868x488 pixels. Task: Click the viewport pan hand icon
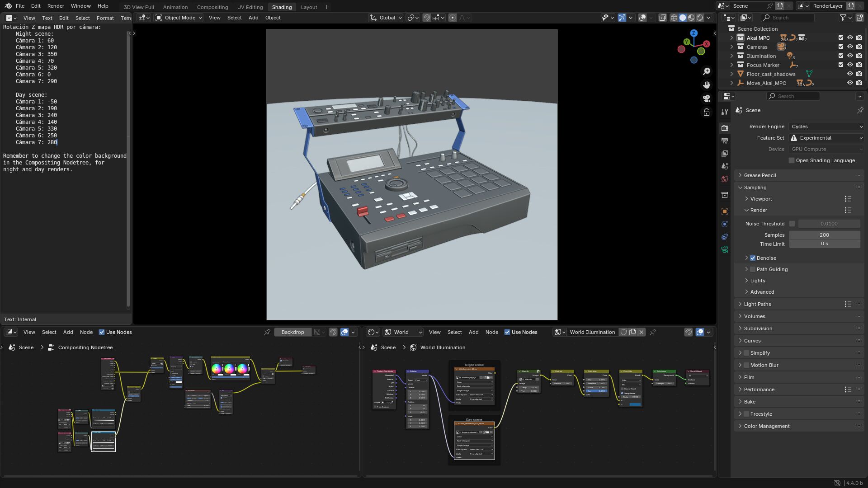[707, 85]
